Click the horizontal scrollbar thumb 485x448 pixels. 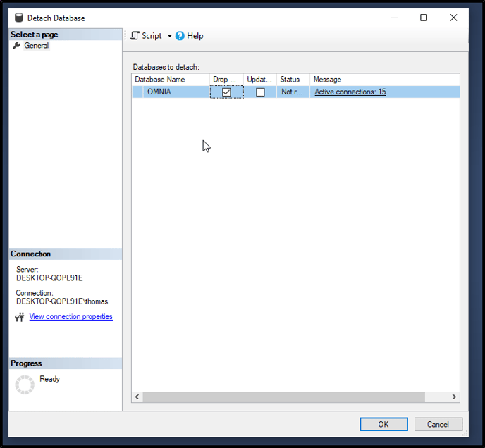click(x=283, y=397)
